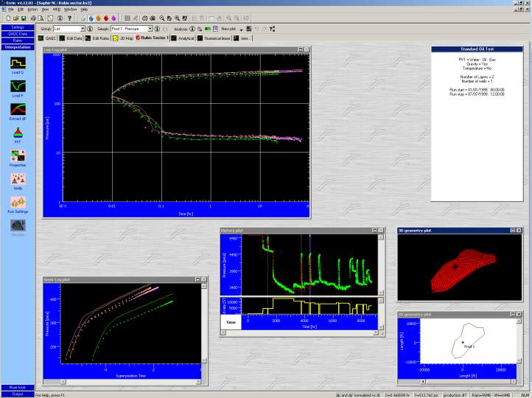
Task: Open the Action menu
Action: point(32,9)
